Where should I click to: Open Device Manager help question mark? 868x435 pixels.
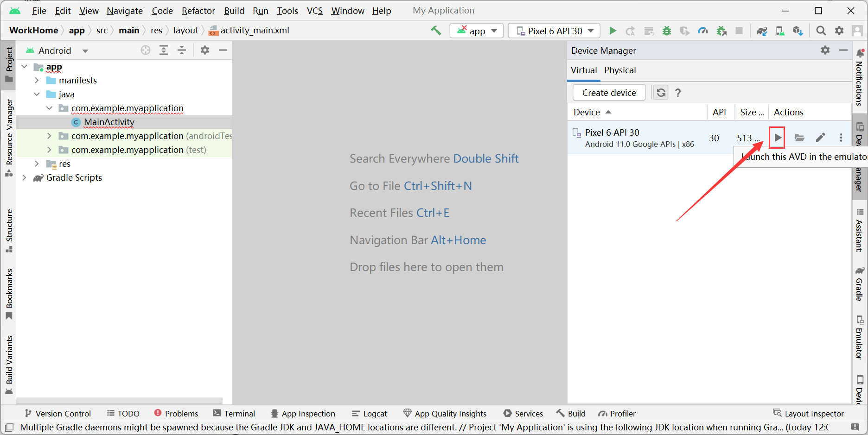click(678, 93)
